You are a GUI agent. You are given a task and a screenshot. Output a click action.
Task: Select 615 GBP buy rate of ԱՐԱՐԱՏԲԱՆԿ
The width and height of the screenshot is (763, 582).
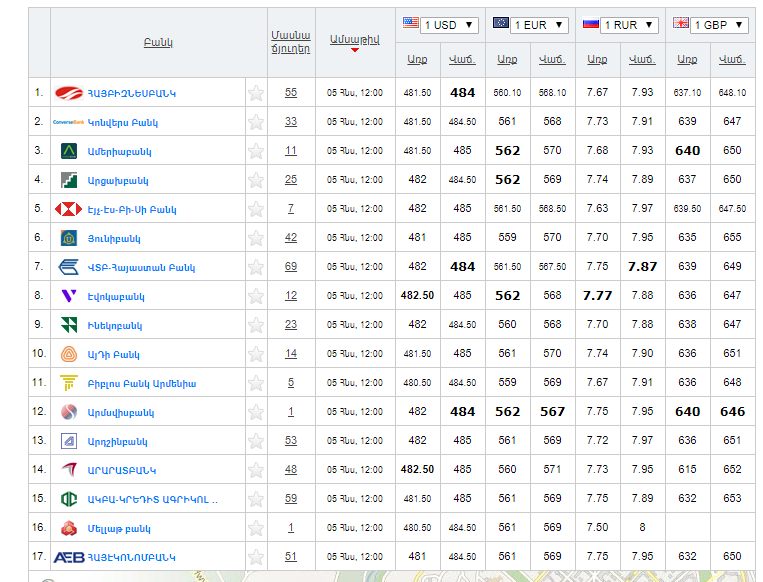pyautogui.click(x=687, y=470)
